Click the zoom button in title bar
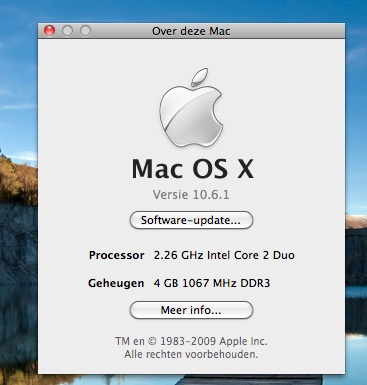This screenshot has height=385, width=367. point(86,31)
